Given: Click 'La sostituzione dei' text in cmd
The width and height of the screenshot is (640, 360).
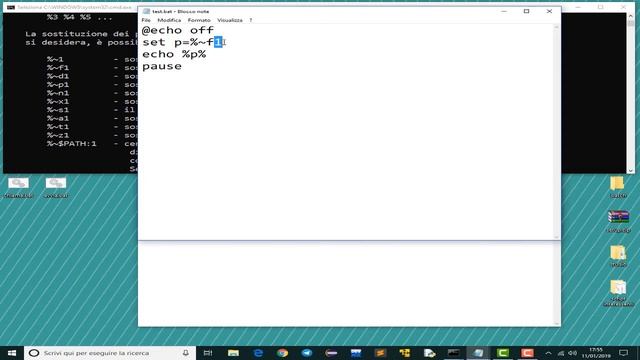Looking at the screenshot, I should pyautogui.click(x=78, y=34).
